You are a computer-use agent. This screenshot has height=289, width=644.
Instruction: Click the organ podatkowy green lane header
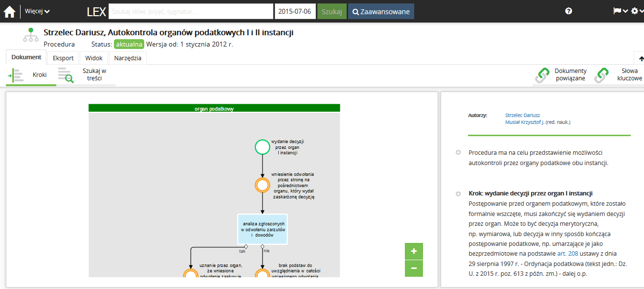coord(214,108)
